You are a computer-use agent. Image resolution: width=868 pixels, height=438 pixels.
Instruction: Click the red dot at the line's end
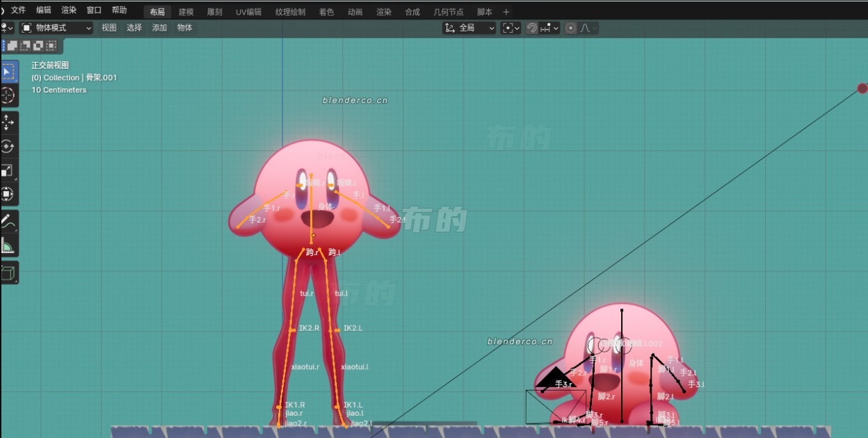tap(862, 88)
